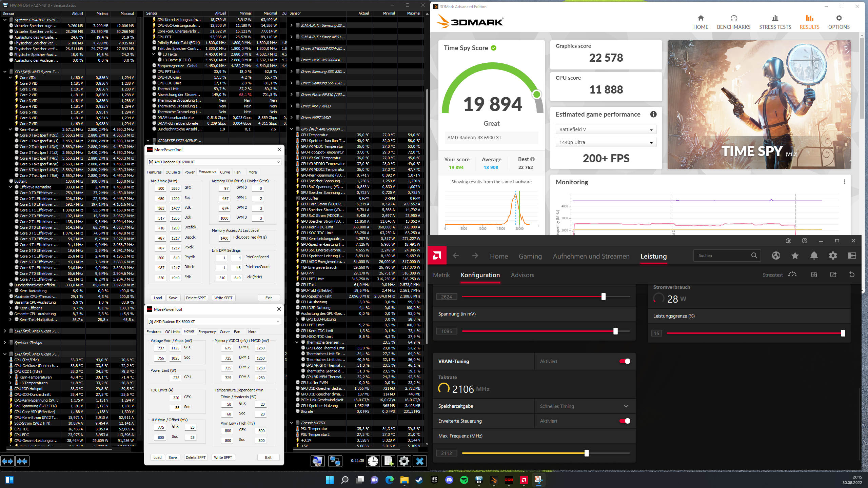Disable VRAM-Tuning toggle
Image resolution: width=868 pixels, height=488 pixels.
pyautogui.click(x=625, y=361)
